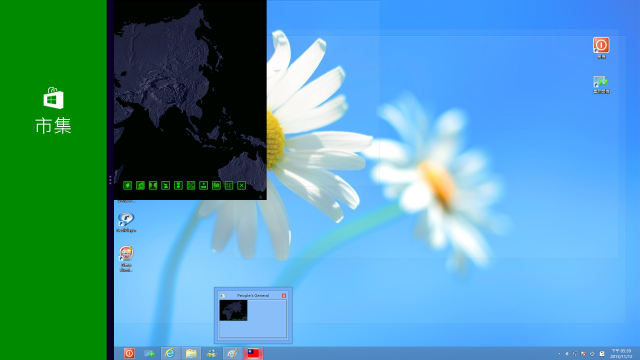Click the taskbar clock and date
The width and height of the screenshot is (640, 360).
621,353
